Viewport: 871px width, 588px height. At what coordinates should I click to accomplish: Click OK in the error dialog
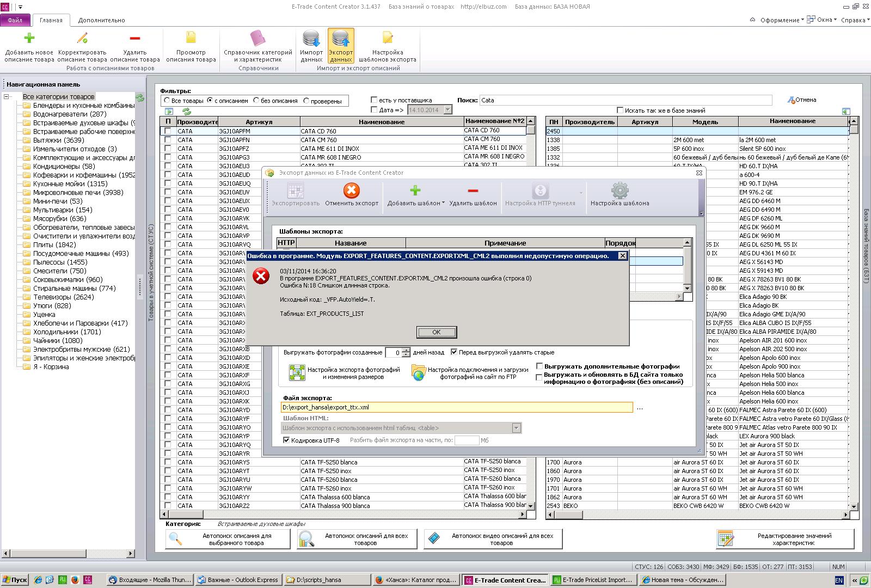[x=437, y=332]
